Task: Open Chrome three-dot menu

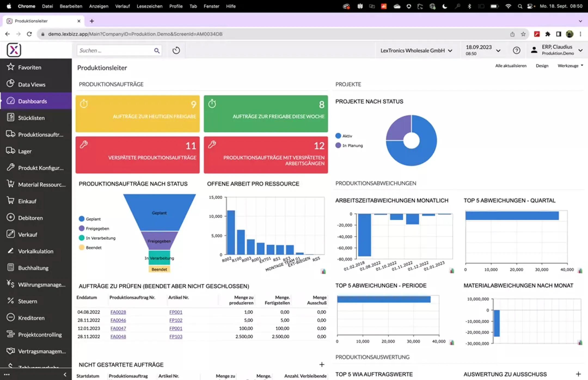Action: [580, 34]
